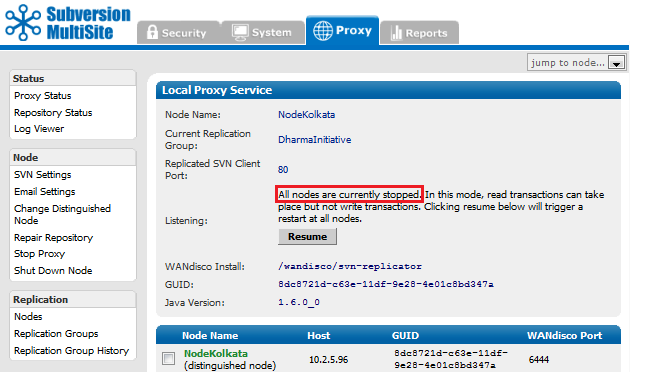Image resolution: width=650 pixels, height=372 pixels.
Task: Click the port value 80
Action: coord(283,170)
